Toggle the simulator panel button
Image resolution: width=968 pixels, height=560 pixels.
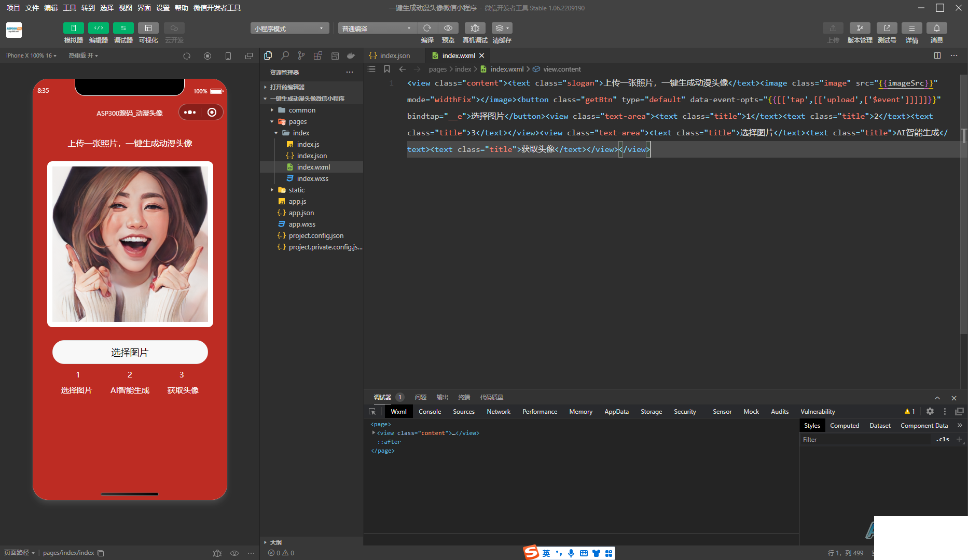coord(73,28)
